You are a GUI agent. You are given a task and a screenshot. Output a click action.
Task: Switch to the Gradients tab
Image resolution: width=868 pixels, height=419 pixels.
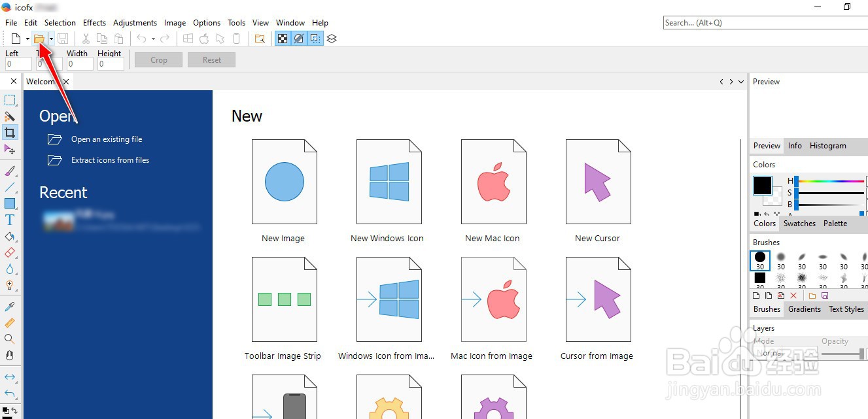coord(804,309)
